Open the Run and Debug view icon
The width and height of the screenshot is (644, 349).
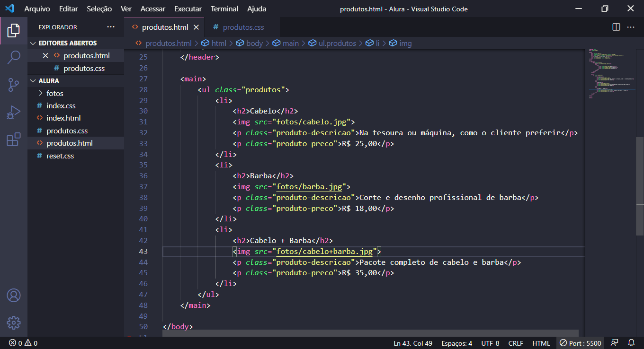pyautogui.click(x=14, y=113)
